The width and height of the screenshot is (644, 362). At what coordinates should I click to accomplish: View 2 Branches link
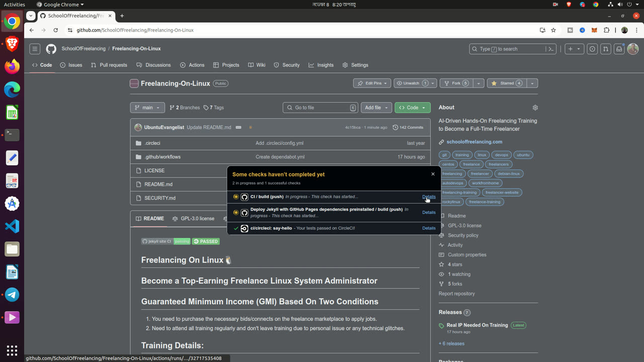pos(185,108)
